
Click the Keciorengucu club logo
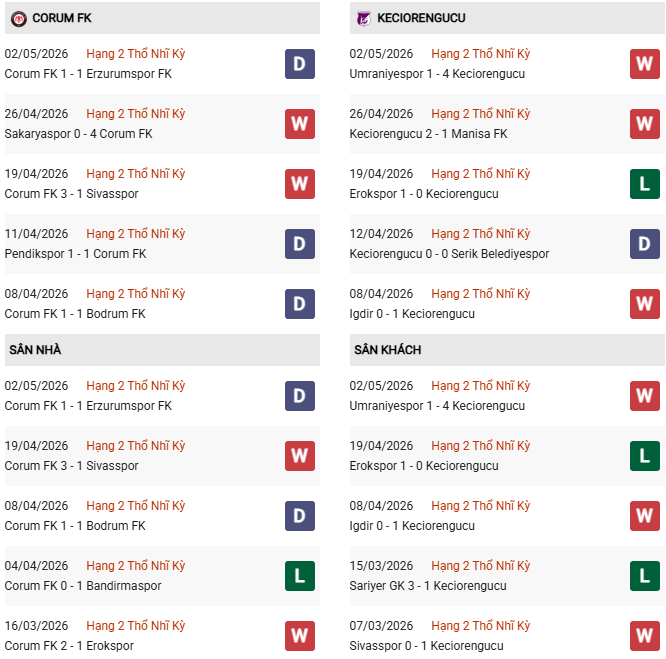point(363,19)
